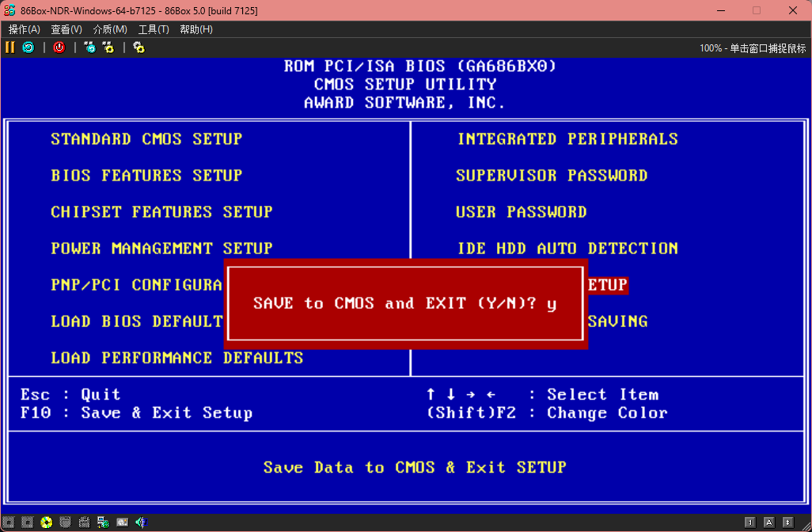Select IDE HDD AUTO DETECTION
This screenshot has height=532, width=812.
[567, 248]
